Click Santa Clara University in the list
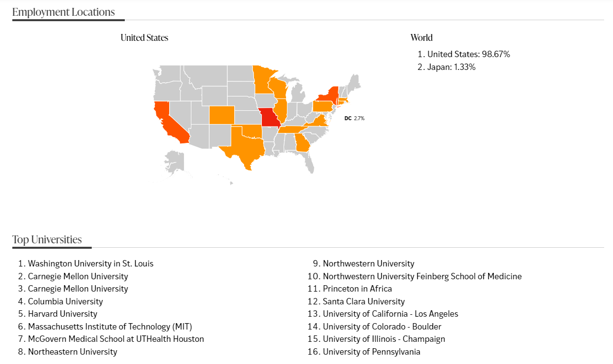613x364 pixels. tap(364, 301)
